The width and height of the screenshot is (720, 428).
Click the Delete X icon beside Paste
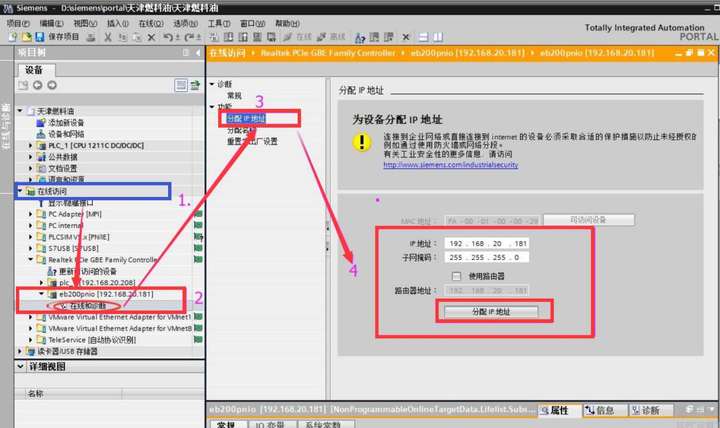pos(151,38)
